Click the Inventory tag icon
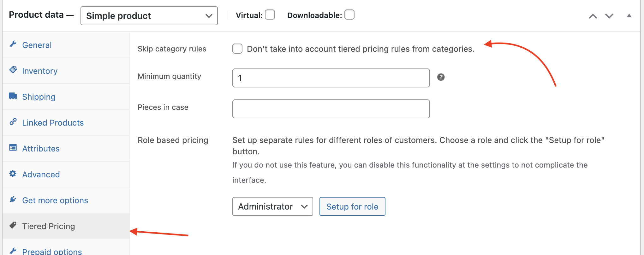The image size is (644, 255). point(13,70)
